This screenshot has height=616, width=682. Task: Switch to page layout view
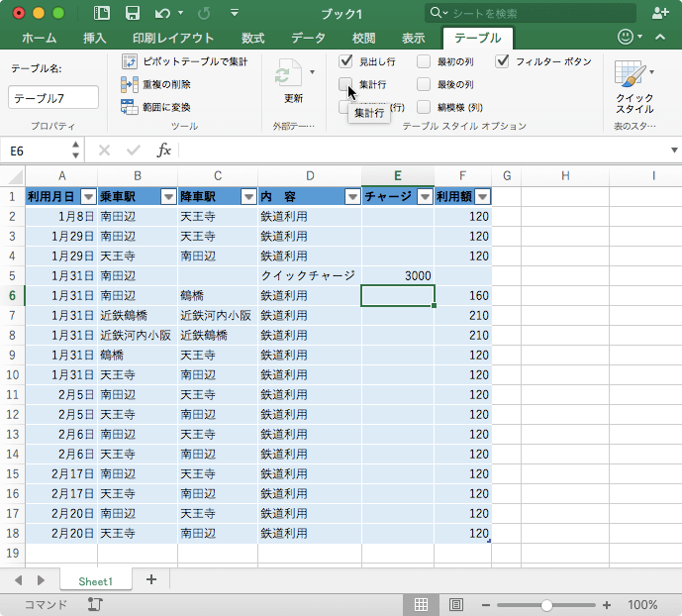click(x=455, y=604)
